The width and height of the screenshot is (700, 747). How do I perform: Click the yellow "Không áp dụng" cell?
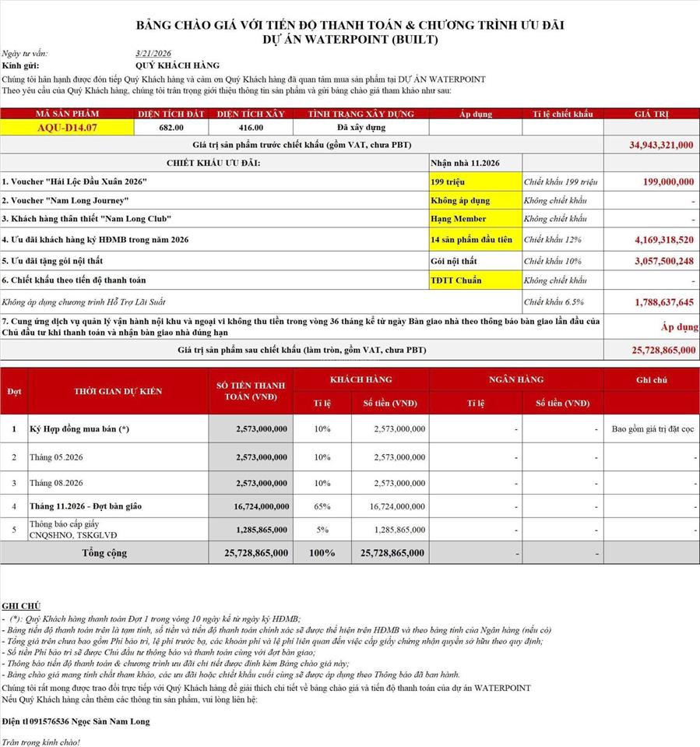[475, 200]
